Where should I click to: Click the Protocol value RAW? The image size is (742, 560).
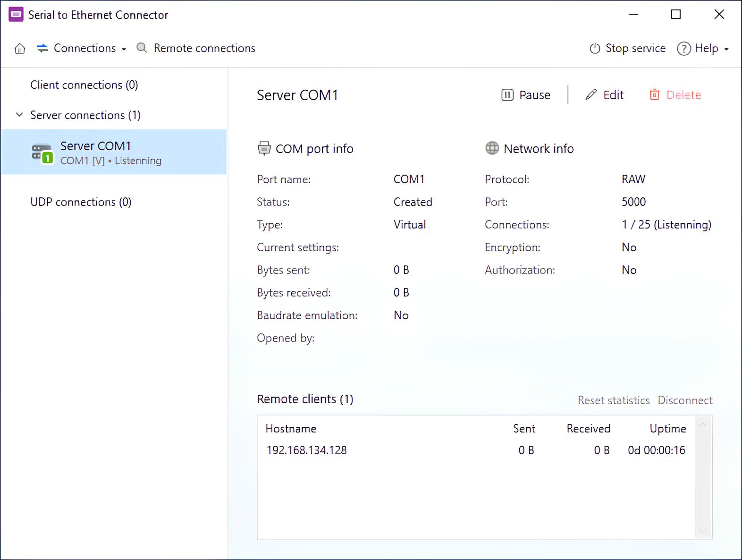click(633, 179)
